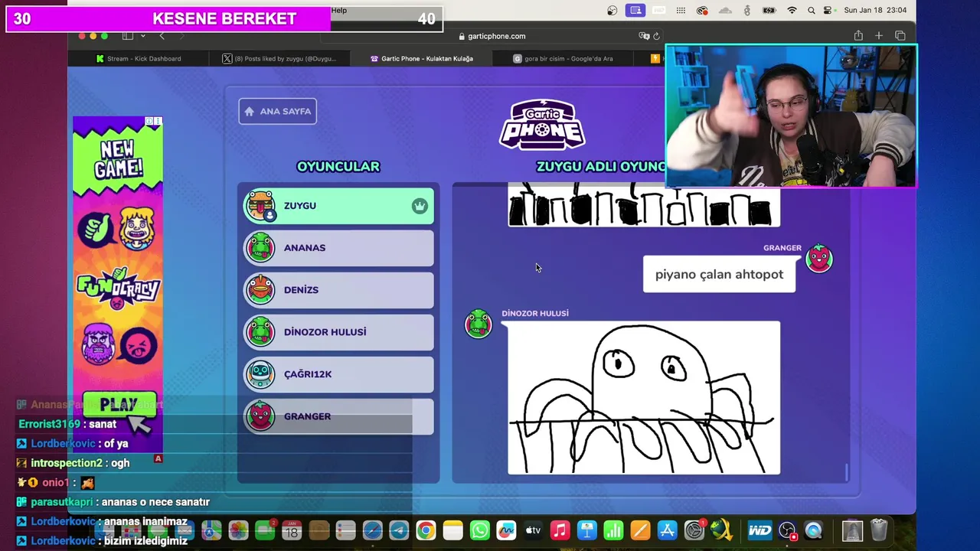
Task: Open WhatsApp from the Dock
Action: click(480, 530)
